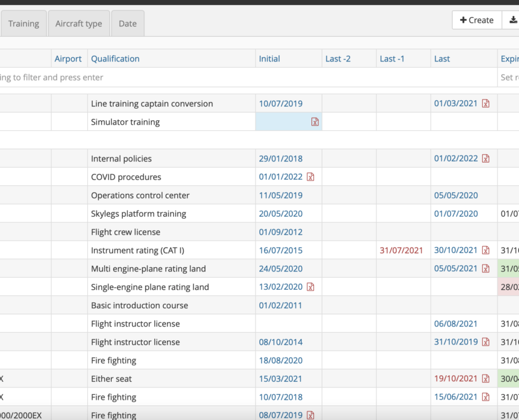Screen dimensions: 519x420
Task: Click document icon in Simulator training Initial cell
Action: pos(315,122)
